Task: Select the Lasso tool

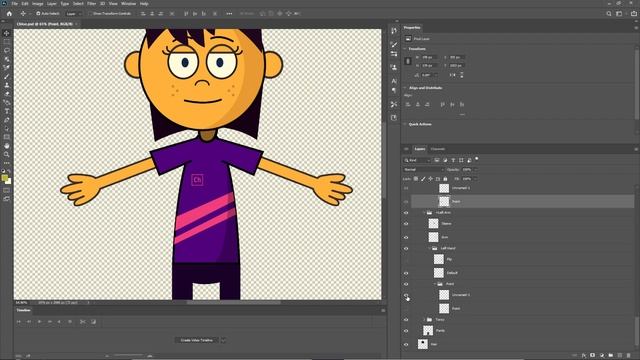Action: click(6, 50)
